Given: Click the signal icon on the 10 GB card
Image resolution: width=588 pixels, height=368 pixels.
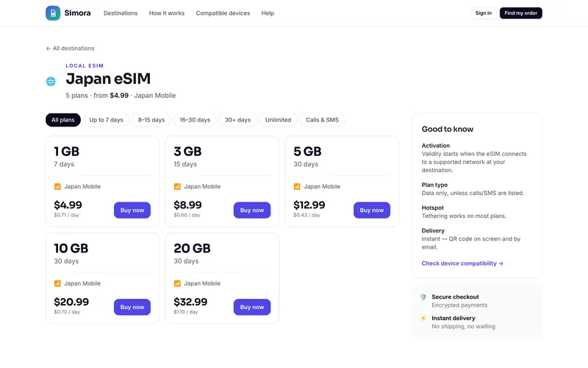Looking at the screenshot, I should tap(57, 283).
